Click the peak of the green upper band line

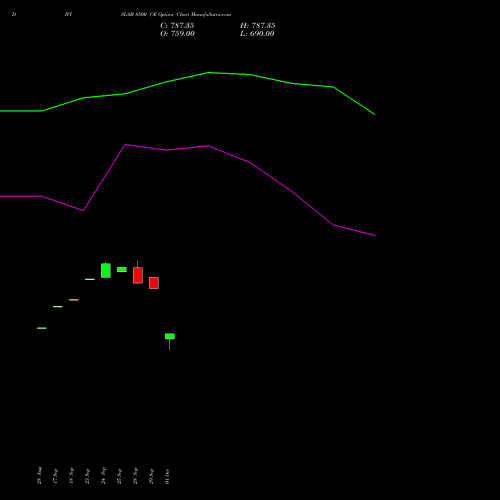[x=209, y=72]
